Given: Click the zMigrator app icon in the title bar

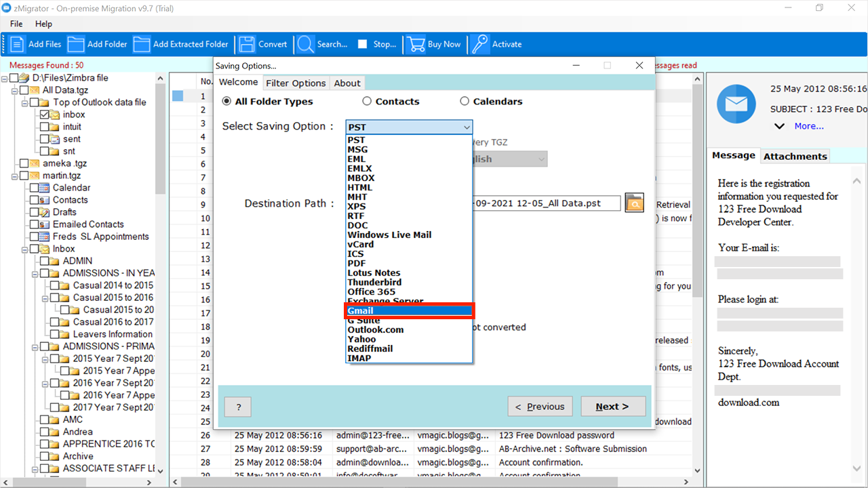Looking at the screenshot, I should coord(7,7).
